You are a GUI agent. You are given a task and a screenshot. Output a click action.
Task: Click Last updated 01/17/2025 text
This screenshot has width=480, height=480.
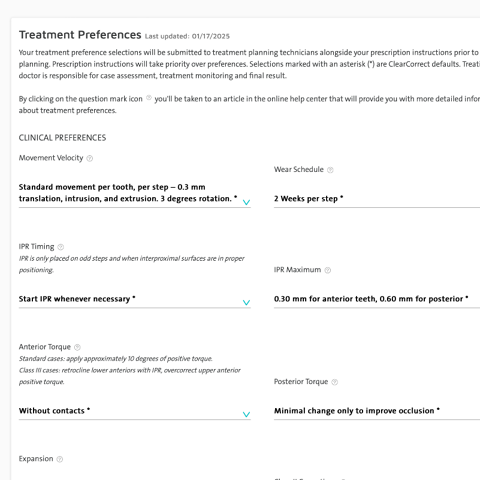(187, 36)
